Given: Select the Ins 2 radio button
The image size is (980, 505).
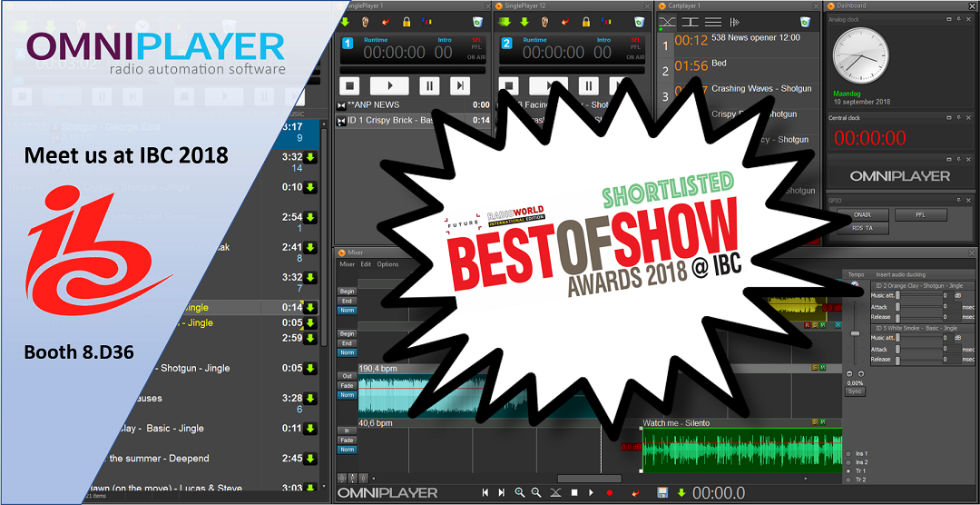Looking at the screenshot, I should 848,461.
